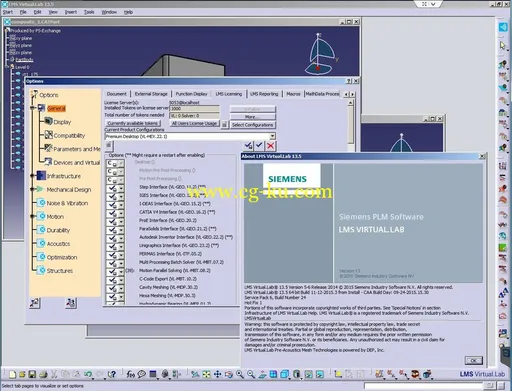The height and width of the screenshot is (391, 512).
Task: Open the Current Product Configurations dropdown
Action: 273,136
